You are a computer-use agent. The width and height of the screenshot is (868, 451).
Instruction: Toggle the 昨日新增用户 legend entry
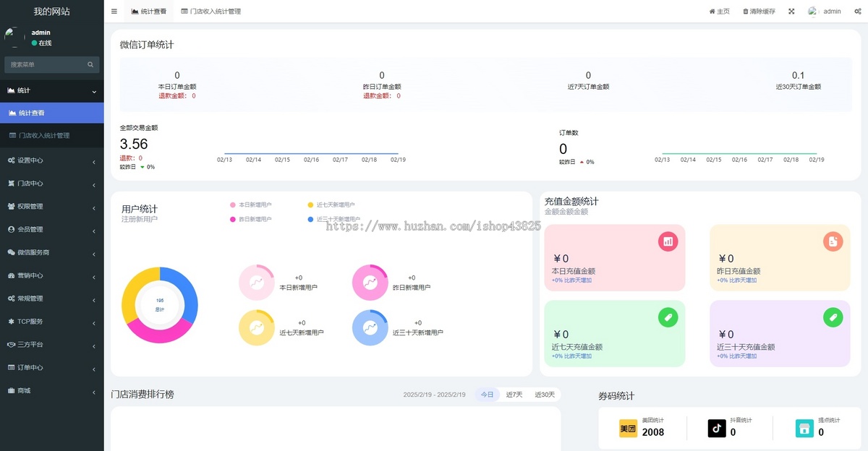point(250,219)
